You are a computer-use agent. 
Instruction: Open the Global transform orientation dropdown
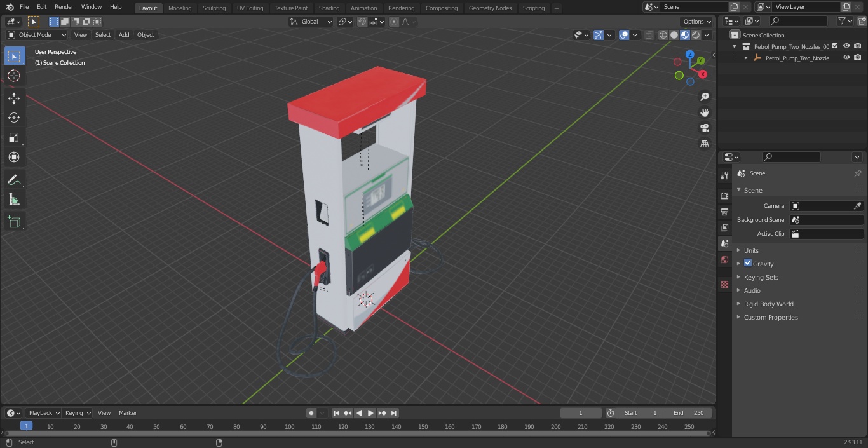tap(311, 22)
